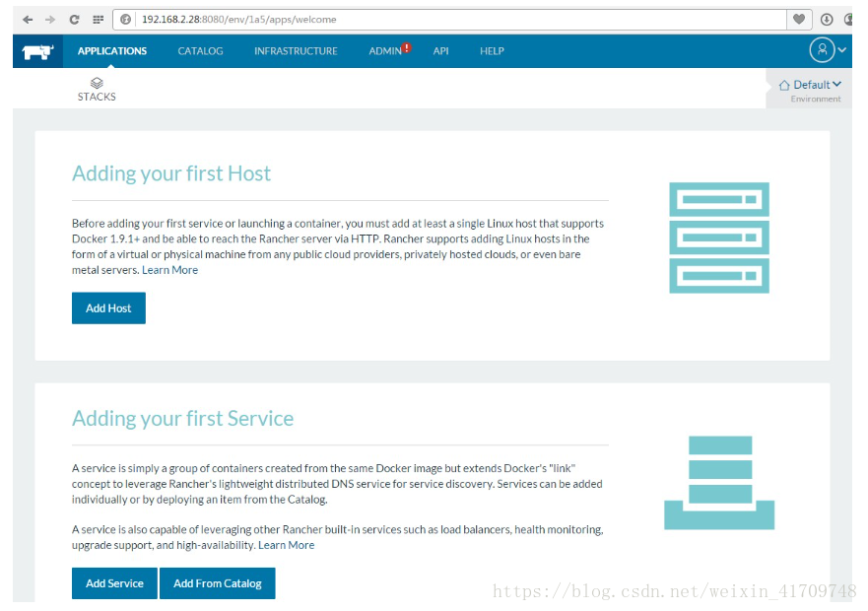Click the Add From Catalog button
Image resolution: width=868 pixels, height=611 pixels.
pyautogui.click(x=218, y=583)
